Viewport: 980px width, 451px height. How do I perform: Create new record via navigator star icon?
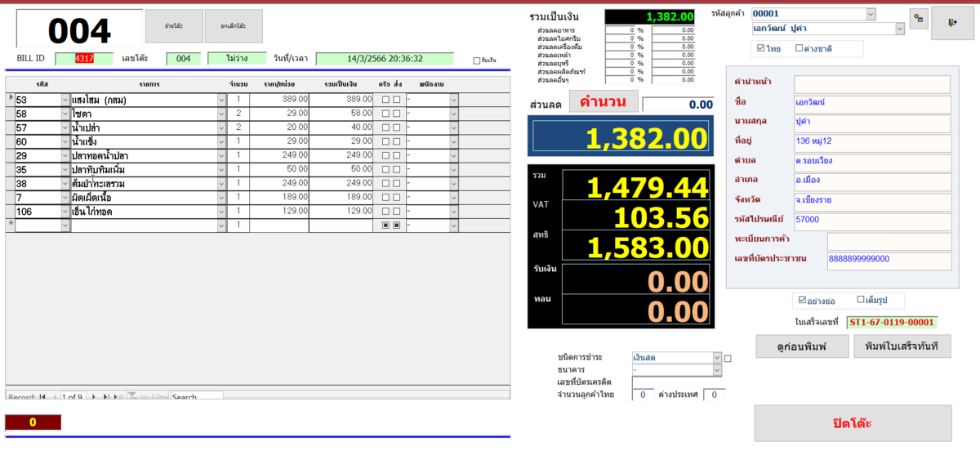118,396
